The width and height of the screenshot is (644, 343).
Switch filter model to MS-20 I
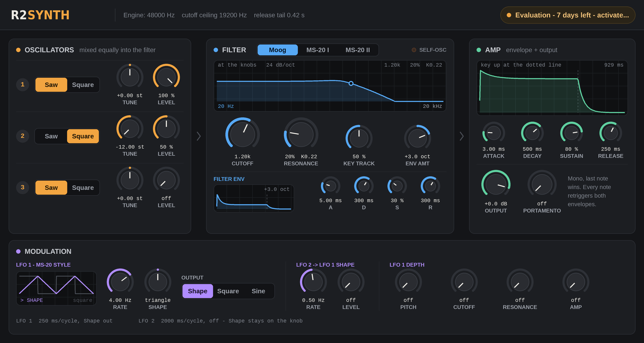(x=318, y=50)
